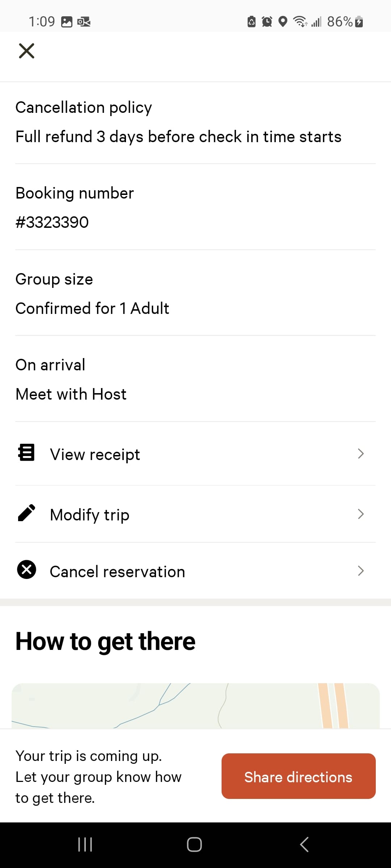Close the booking details screen
The width and height of the screenshot is (391, 868).
pyautogui.click(x=26, y=51)
